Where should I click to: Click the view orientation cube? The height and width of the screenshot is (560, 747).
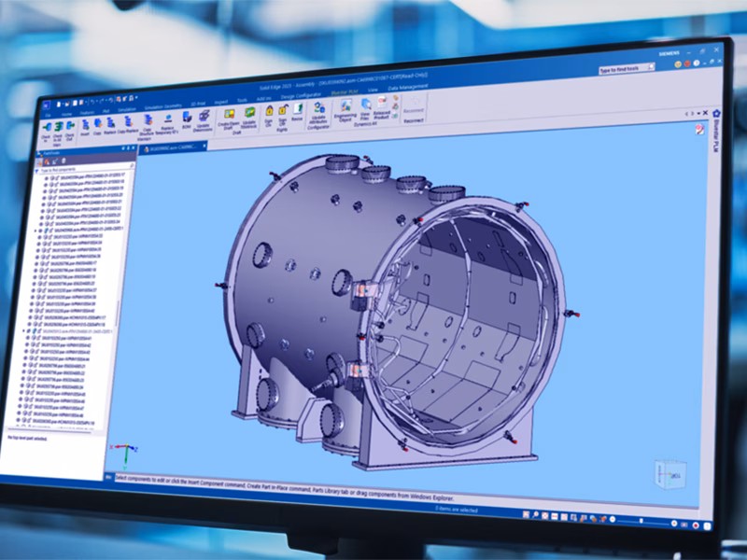pos(671,473)
